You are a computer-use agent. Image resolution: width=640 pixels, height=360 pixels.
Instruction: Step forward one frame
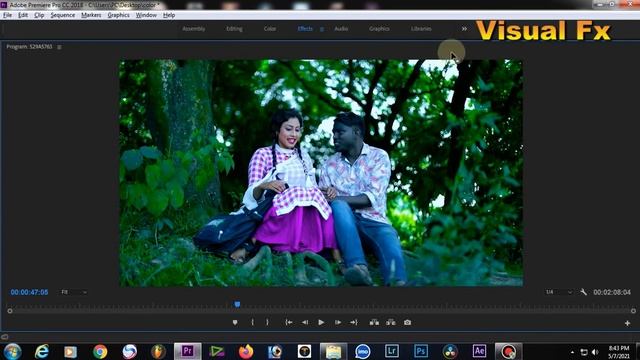click(338, 322)
